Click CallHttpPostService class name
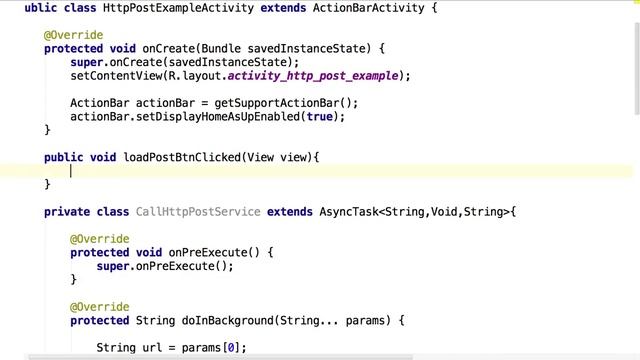640x360 pixels. click(198, 212)
